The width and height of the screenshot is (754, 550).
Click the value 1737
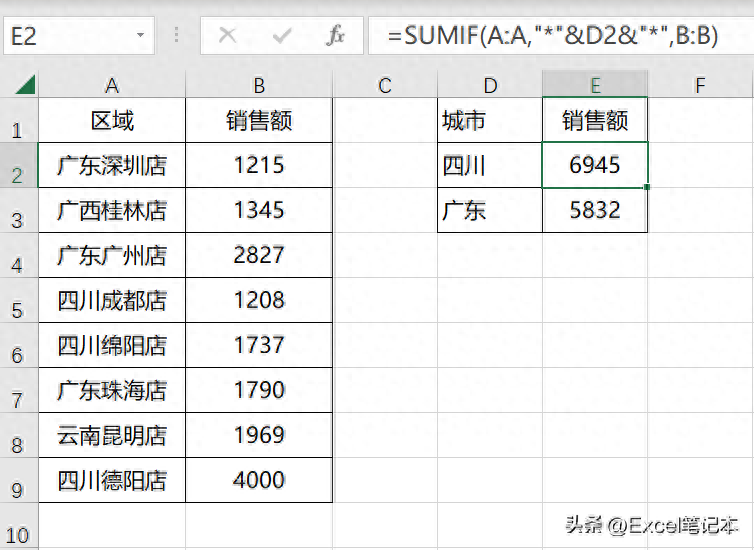[x=259, y=345]
